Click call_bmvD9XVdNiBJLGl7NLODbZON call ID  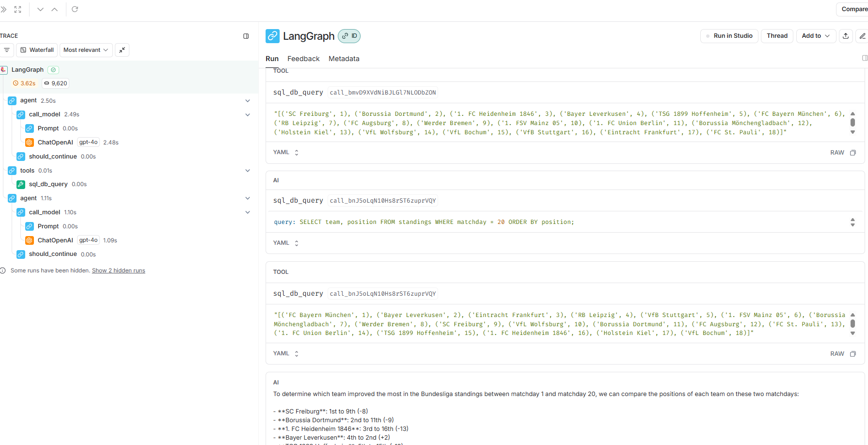point(383,93)
